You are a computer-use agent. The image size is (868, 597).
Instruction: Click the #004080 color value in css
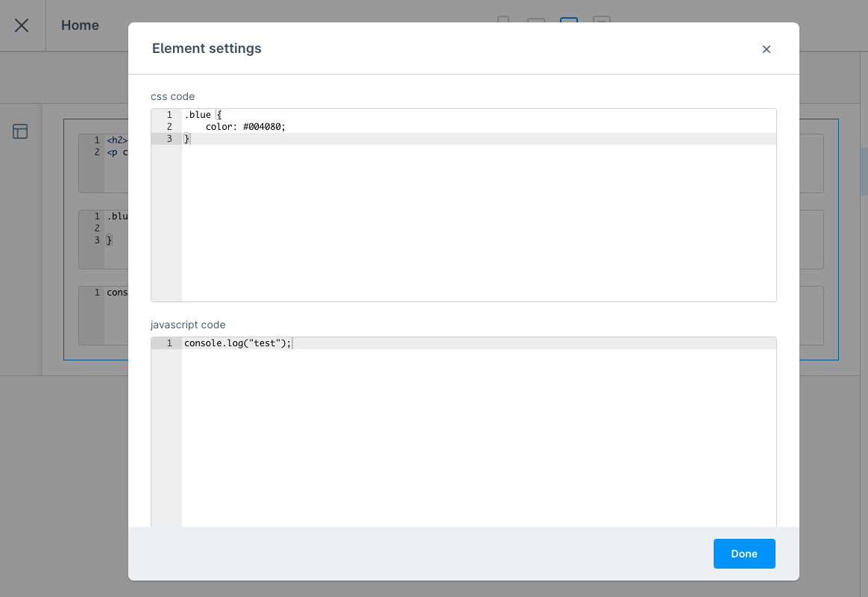coord(264,127)
